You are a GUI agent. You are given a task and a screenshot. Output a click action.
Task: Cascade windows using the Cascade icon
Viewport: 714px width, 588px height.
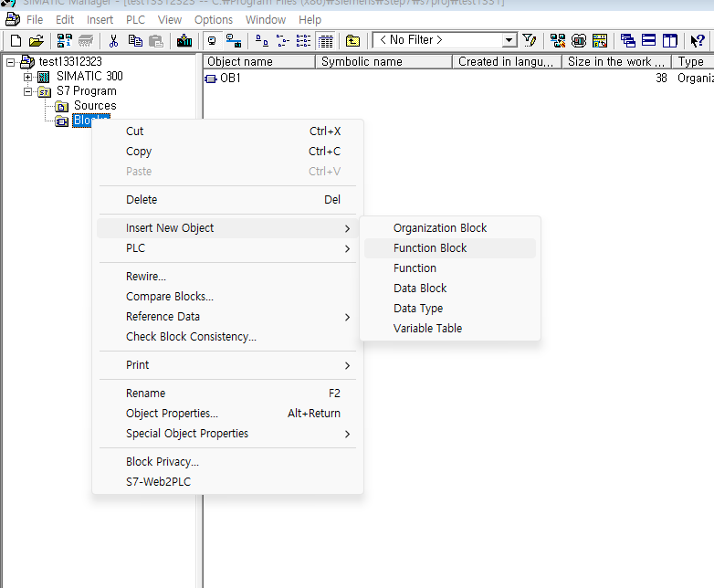(627, 40)
